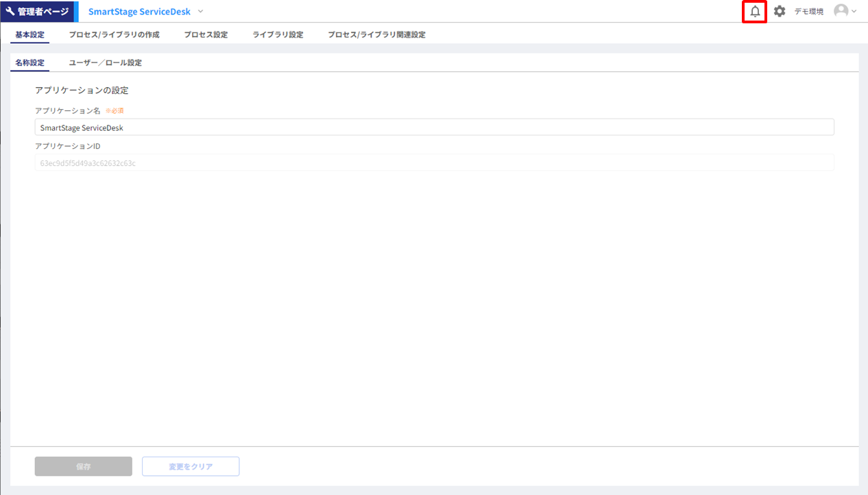868x495 pixels.
Task: Switch to the プロセス/ライブラリの作成 tab
Action: click(114, 34)
